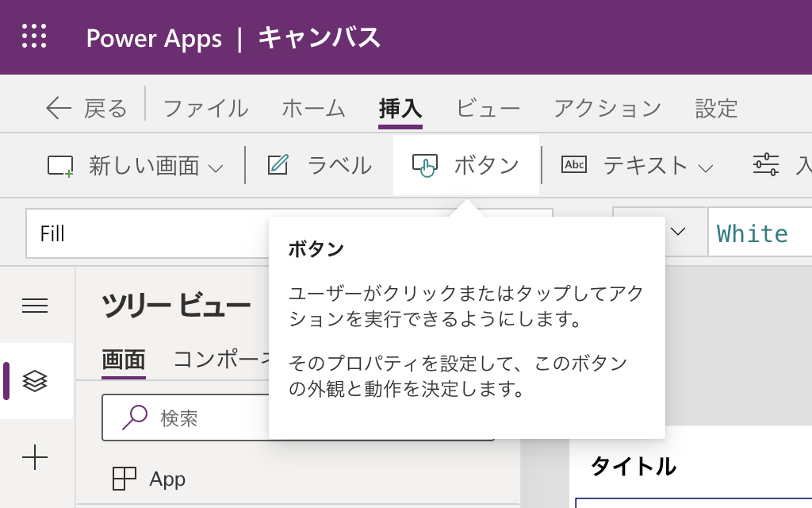
Task: Open the tree view layers icon
Action: pyautogui.click(x=35, y=381)
